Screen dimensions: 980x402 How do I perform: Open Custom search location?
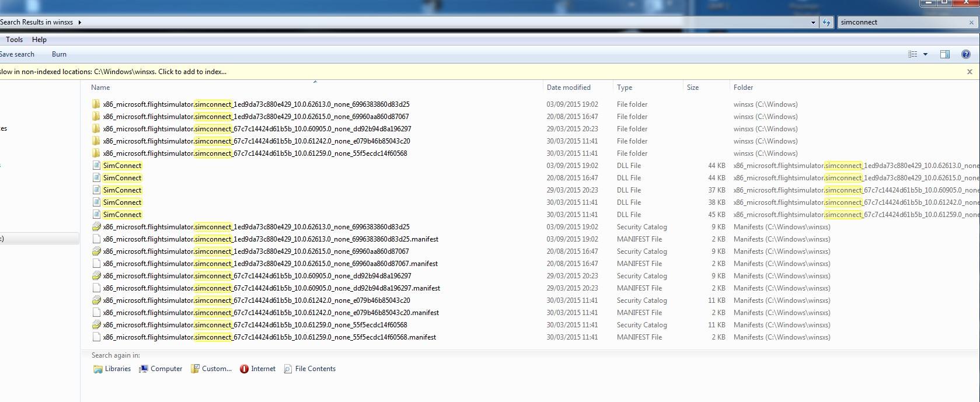(x=211, y=369)
